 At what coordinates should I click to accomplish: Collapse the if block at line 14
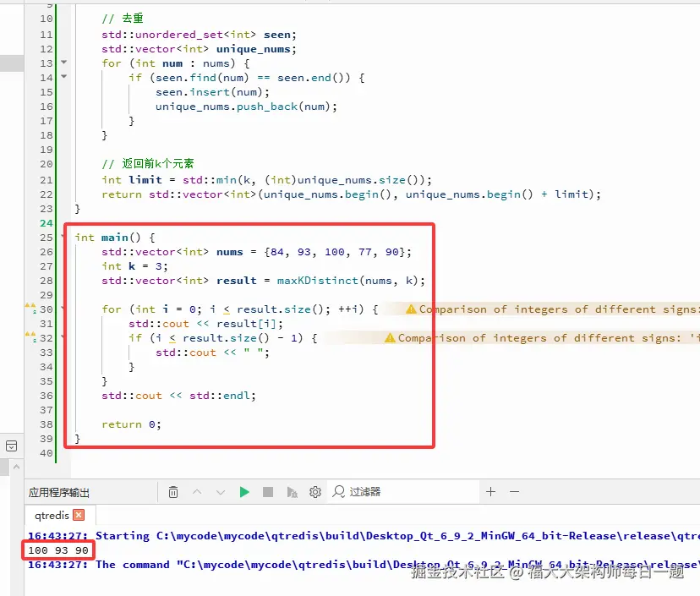[64, 77]
